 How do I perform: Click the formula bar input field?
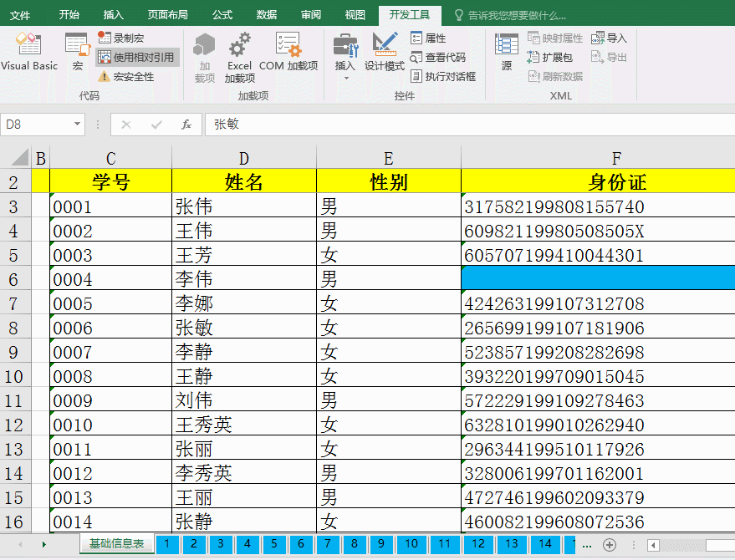coord(468,125)
